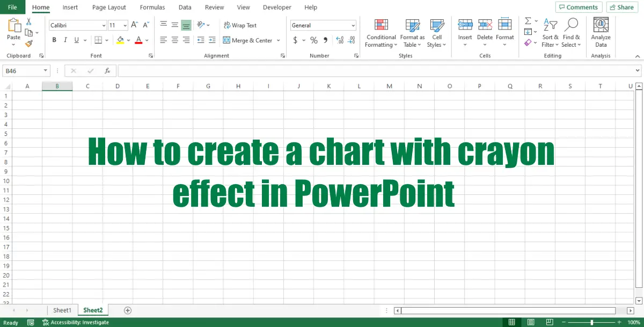This screenshot has width=644, height=327.
Task: Open the Orientation text rotation tool
Action: click(x=201, y=25)
